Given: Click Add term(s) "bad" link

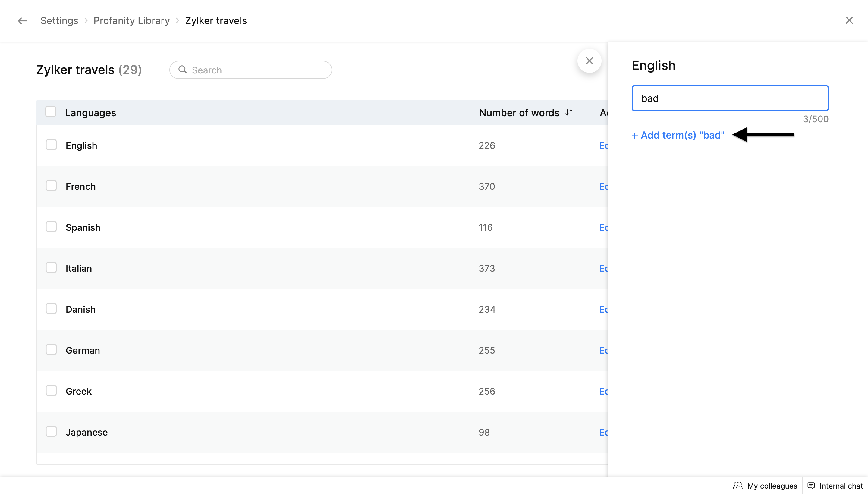Looking at the screenshot, I should click(678, 135).
